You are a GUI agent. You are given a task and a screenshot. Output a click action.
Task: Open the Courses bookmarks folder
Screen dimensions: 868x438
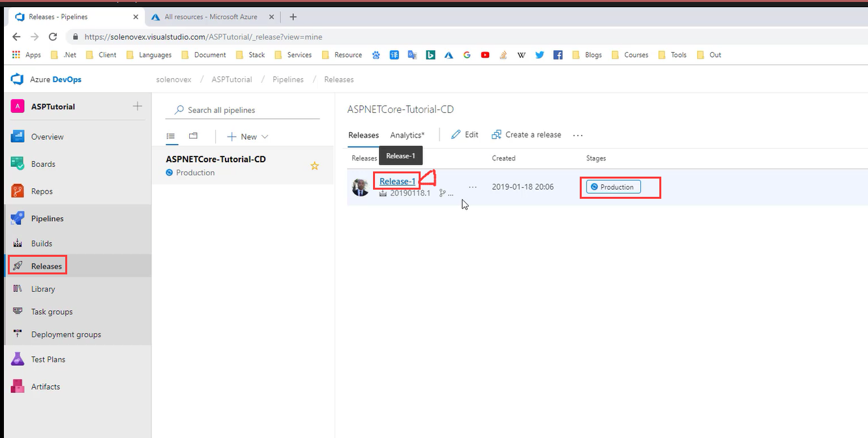pos(630,55)
